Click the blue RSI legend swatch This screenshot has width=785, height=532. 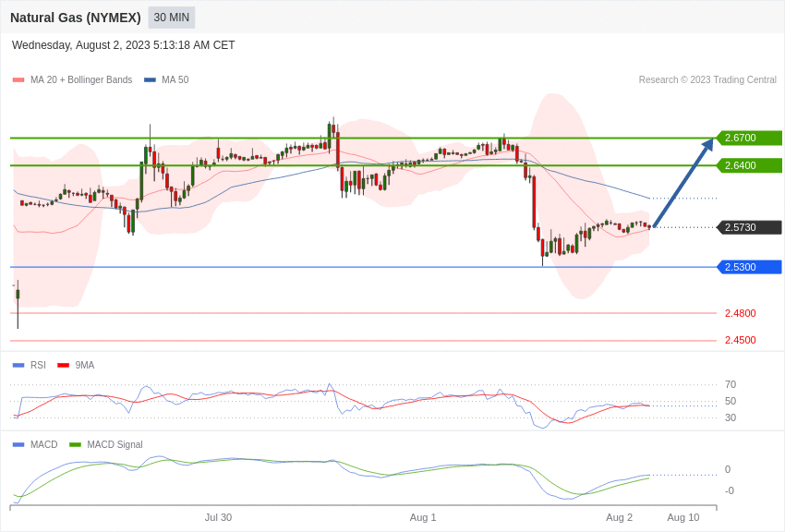(18, 366)
